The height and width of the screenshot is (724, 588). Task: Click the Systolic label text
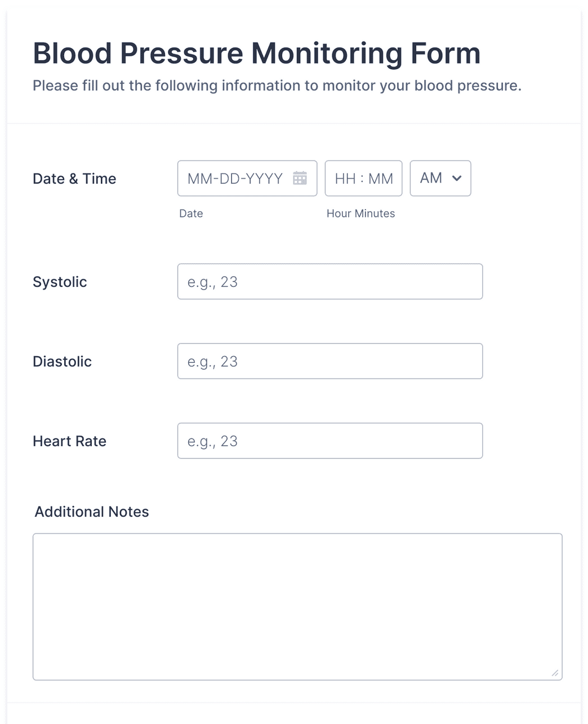pyautogui.click(x=59, y=282)
